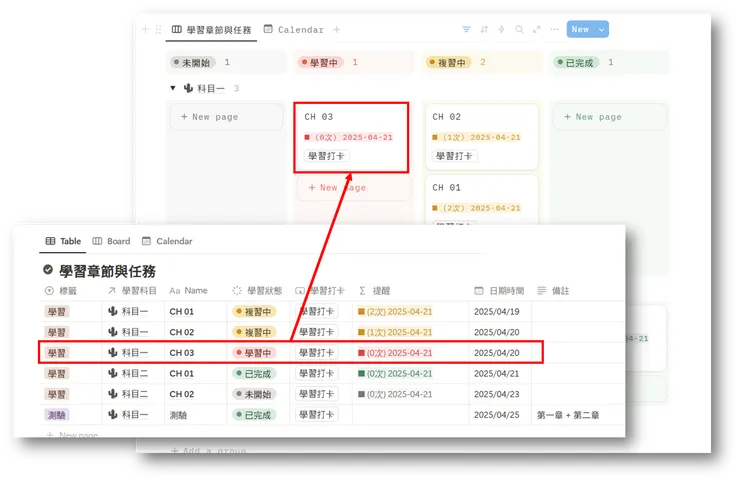
Task: Click 科目一 relation in 測驗 row
Action: click(x=128, y=415)
